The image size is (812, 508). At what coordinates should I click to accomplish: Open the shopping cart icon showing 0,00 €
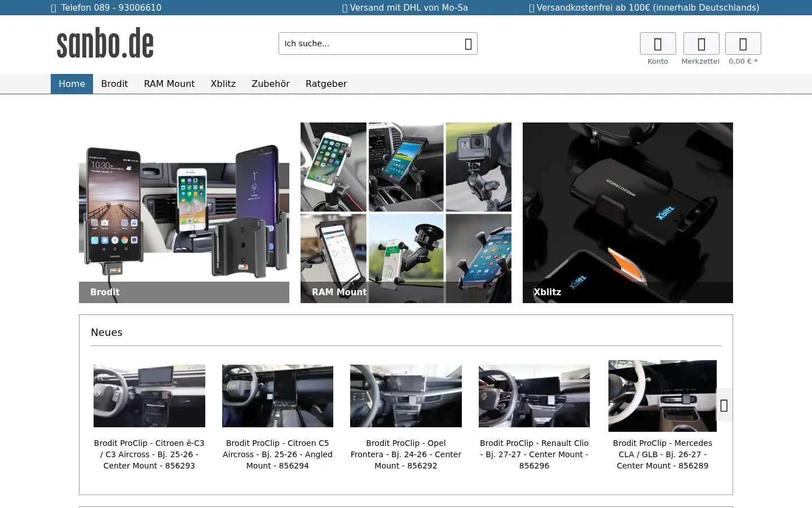(x=743, y=43)
